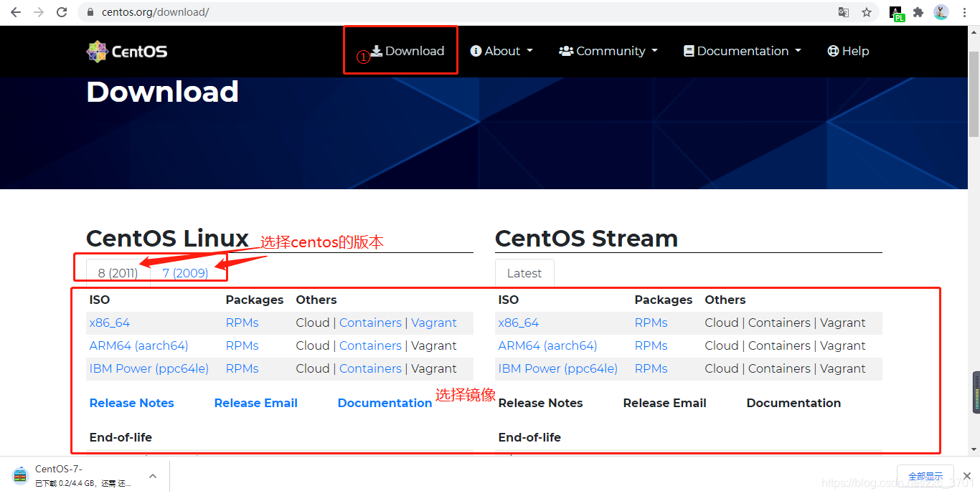
Task: Open CentOS Linux Release Notes link
Action: (132, 403)
